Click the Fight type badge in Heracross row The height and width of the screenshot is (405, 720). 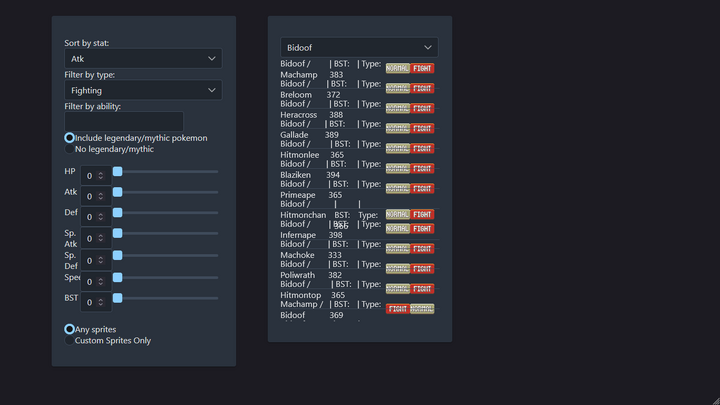(422, 108)
